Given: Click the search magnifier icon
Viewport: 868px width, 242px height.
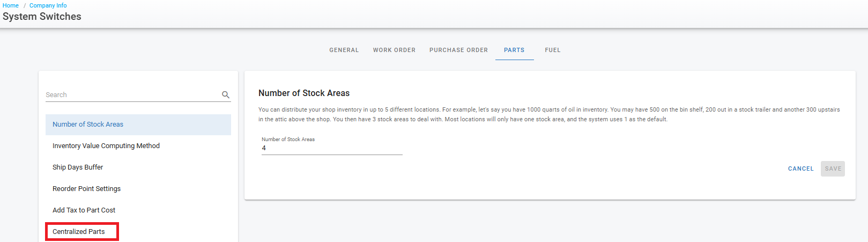Looking at the screenshot, I should pyautogui.click(x=226, y=95).
